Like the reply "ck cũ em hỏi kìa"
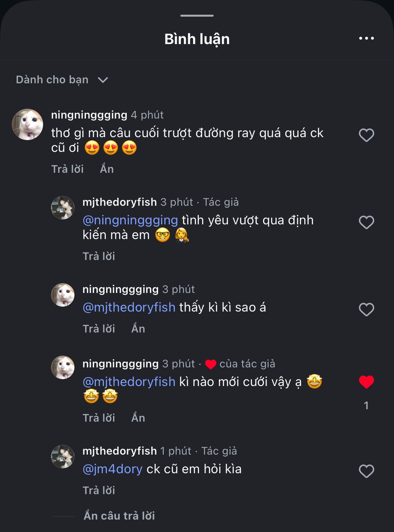This screenshot has width=394, height=532. pos(366,471)
